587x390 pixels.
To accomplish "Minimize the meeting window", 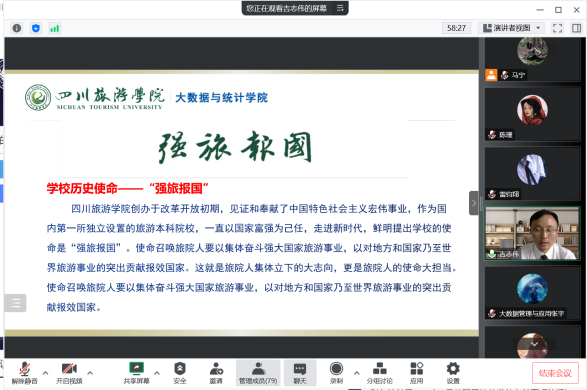I will pos(540,10).
